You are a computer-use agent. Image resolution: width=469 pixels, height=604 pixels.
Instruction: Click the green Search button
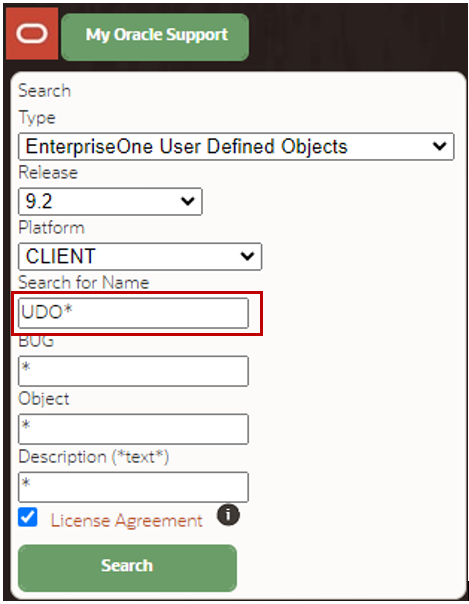click(127, 568)
